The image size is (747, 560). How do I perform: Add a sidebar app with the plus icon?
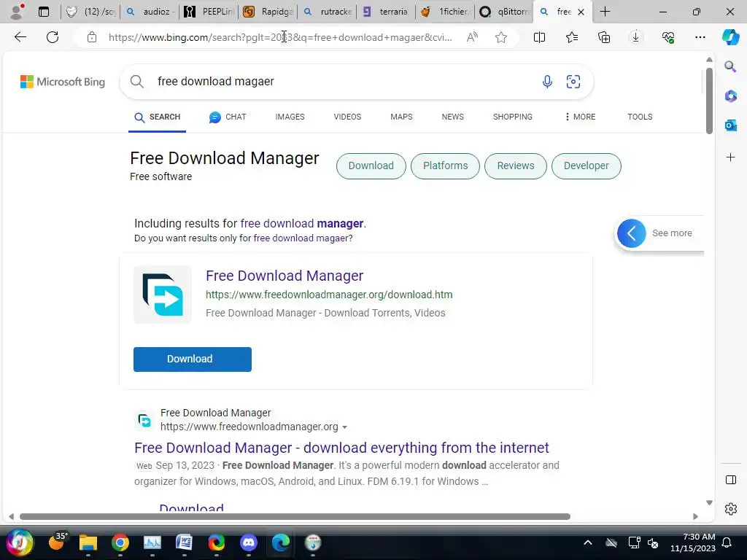[730, 157]
